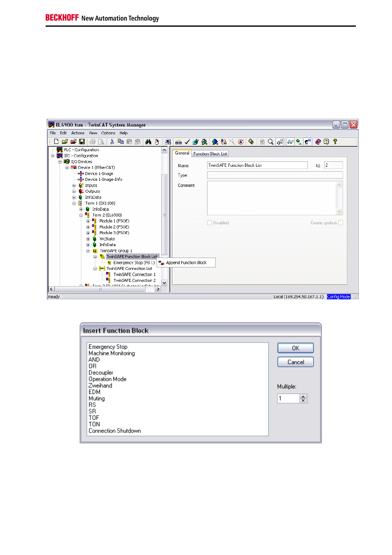
Task: Click OK in Insert Function Block dialog
Action: point(295,348)
